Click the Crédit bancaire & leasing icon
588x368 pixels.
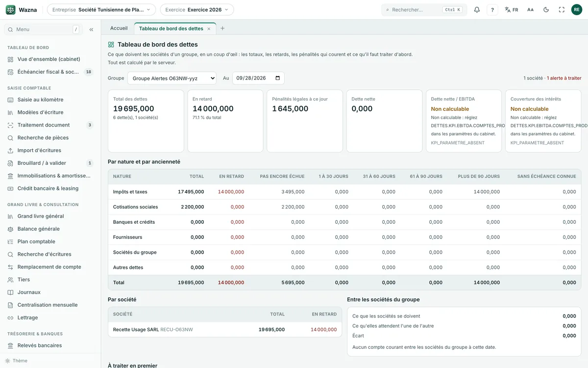pos(11,188)
